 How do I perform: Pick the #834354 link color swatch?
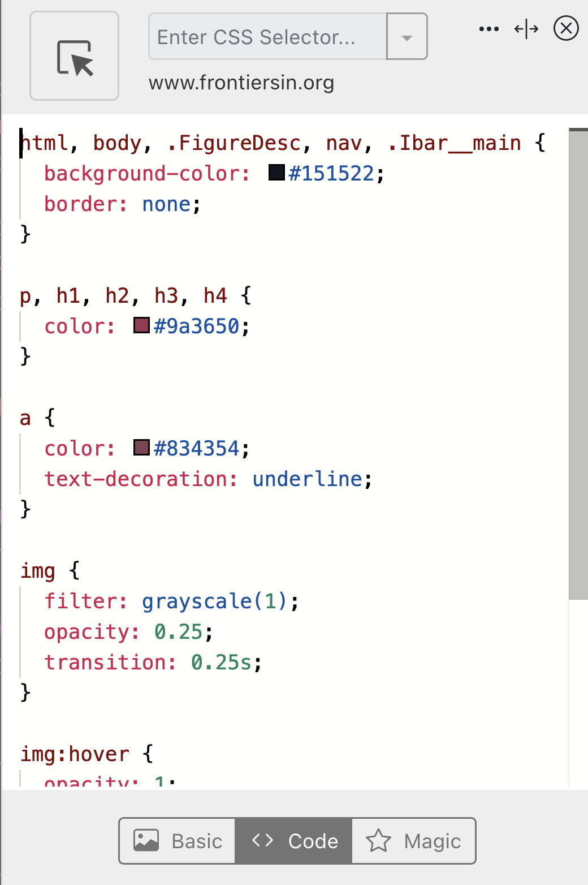[141, 448]
